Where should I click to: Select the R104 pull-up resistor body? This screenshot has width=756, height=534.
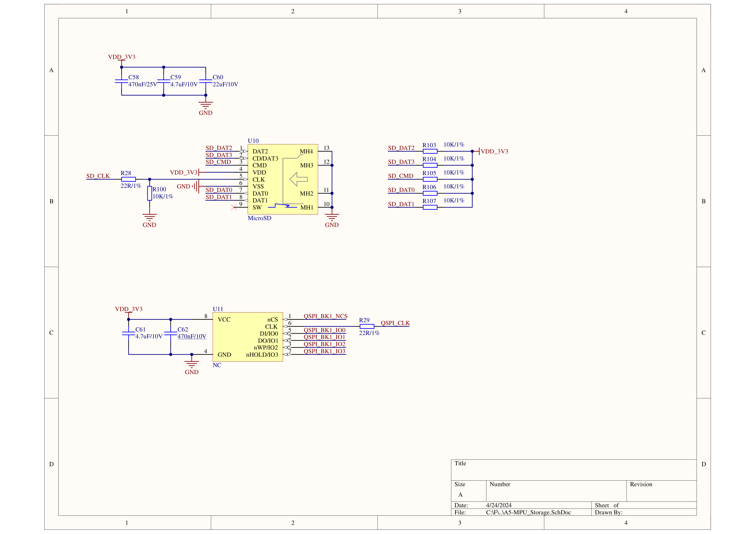[430, 165]
